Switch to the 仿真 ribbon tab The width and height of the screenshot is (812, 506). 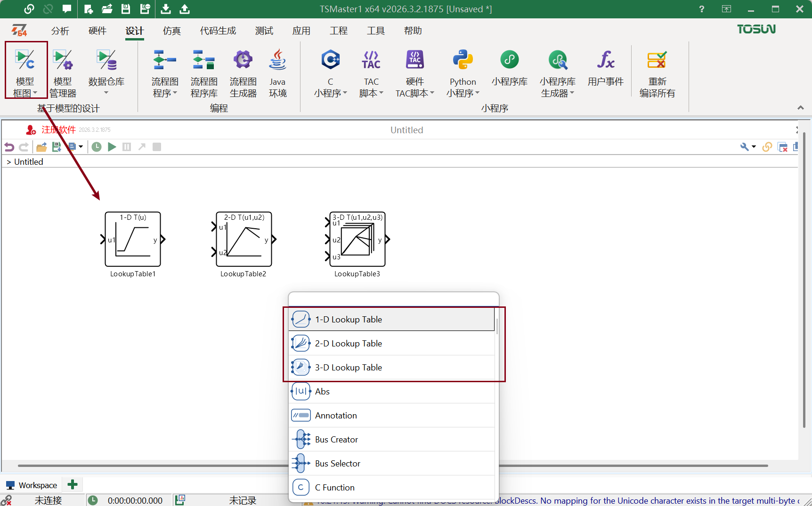[x=171, y=31]
